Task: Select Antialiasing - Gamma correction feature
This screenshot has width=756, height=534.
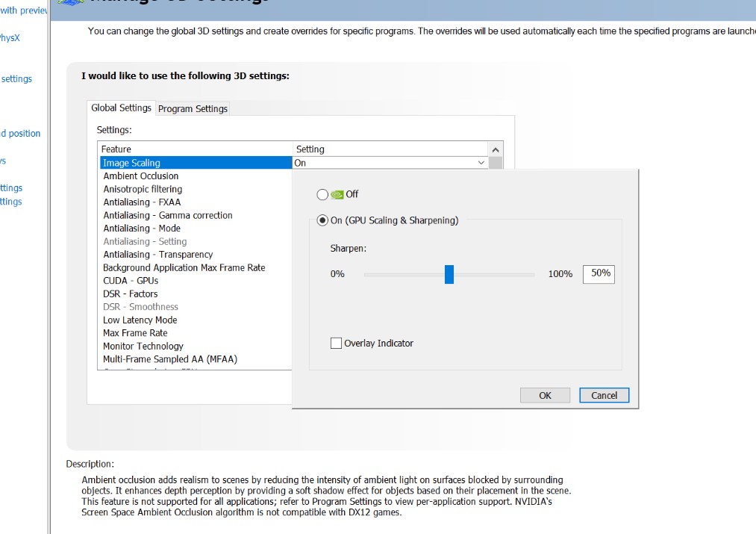Action: [x=168, y=215]
